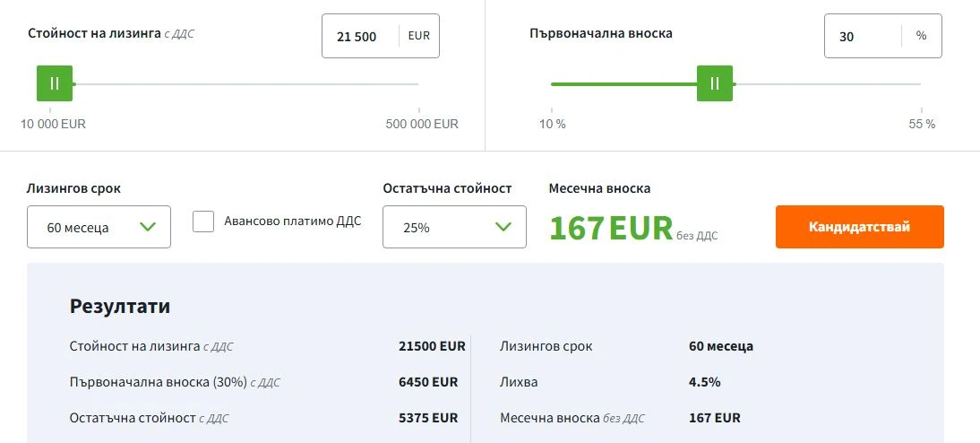Viewport: 980px width, 443px height.
Task: Click the lease value slider handle grip
Action: tap(55, 83)
